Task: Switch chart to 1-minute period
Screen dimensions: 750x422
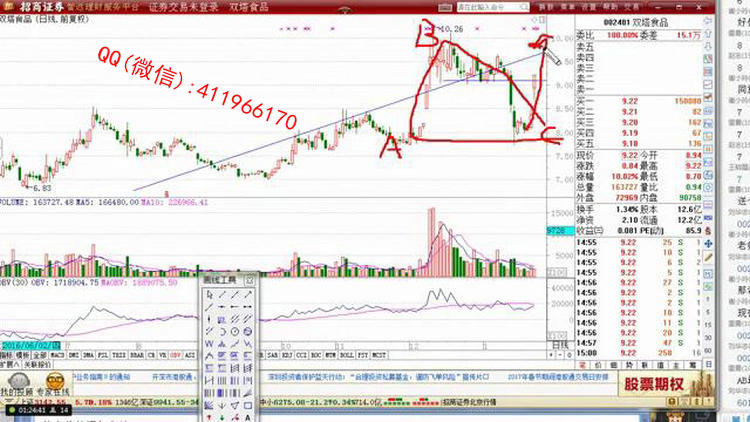Action: (x=708, y=299)
